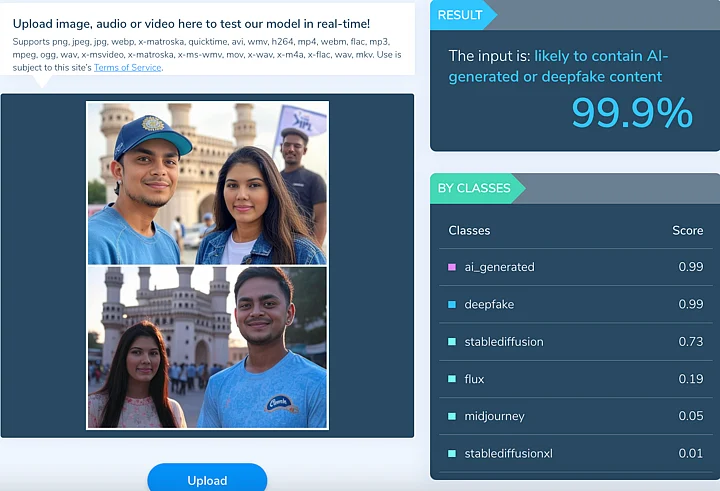Viewport: 720px width, 491px height.
Task: Click the Classes column header
Action: point(469,230)
